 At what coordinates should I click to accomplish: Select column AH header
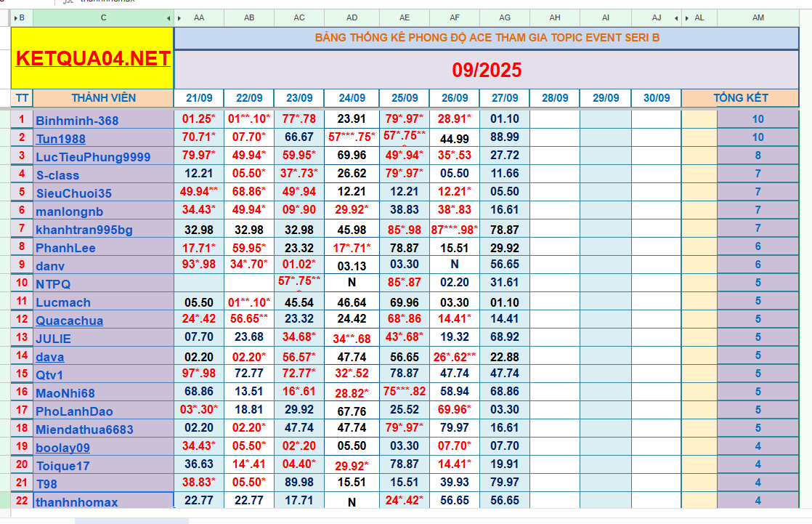[x=554, y=17]
